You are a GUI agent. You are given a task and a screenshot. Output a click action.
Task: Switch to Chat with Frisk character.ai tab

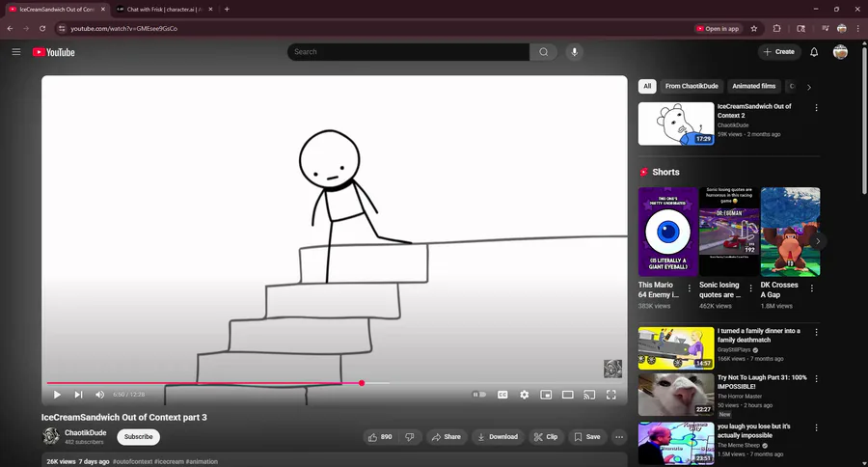pyautogui.click(x=164, y=10)
